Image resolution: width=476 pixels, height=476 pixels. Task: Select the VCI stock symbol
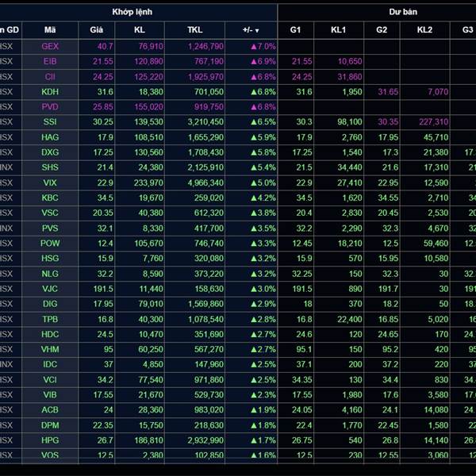click(x=50, y=379)
